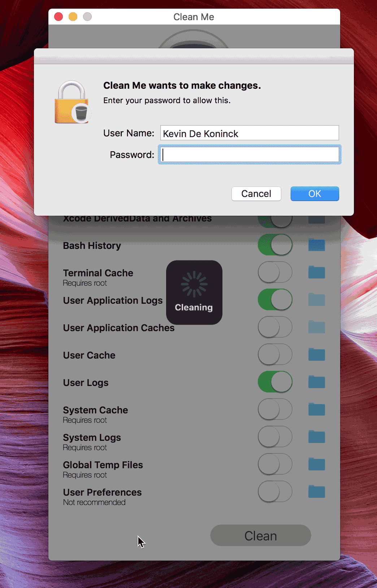Open the System Cache folder icon
The height and width of the screenshot is (588, 377).
[317, 409]
